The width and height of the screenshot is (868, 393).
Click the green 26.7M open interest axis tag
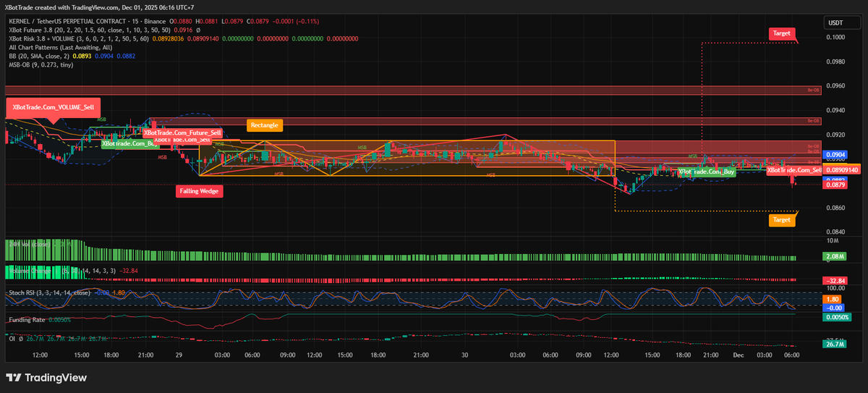click(x=834, y=345)
